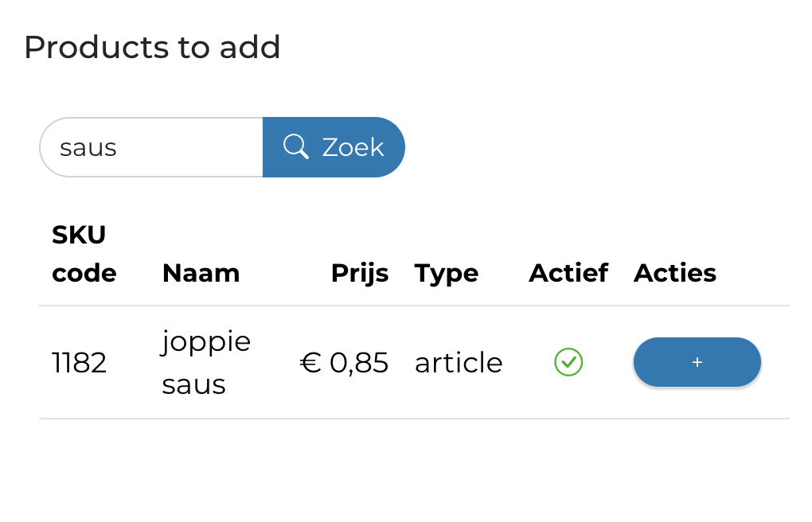
Task: Select the Type column header
Action: (446, 273)
